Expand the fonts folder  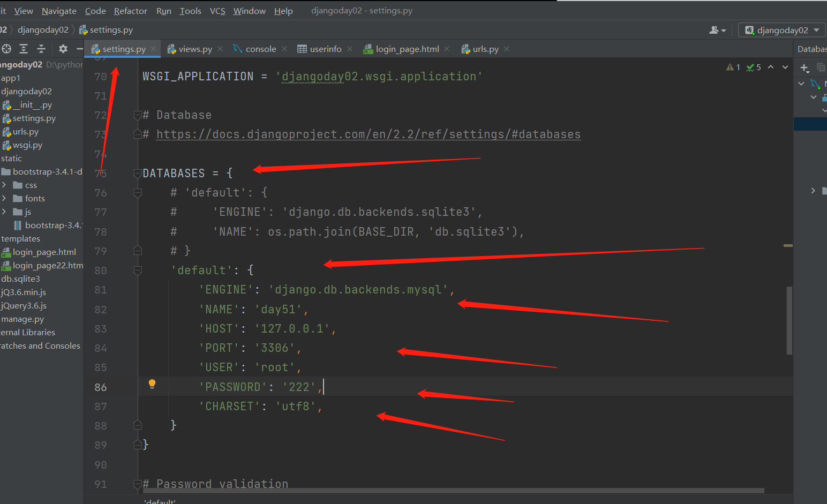tap(4, 198)
